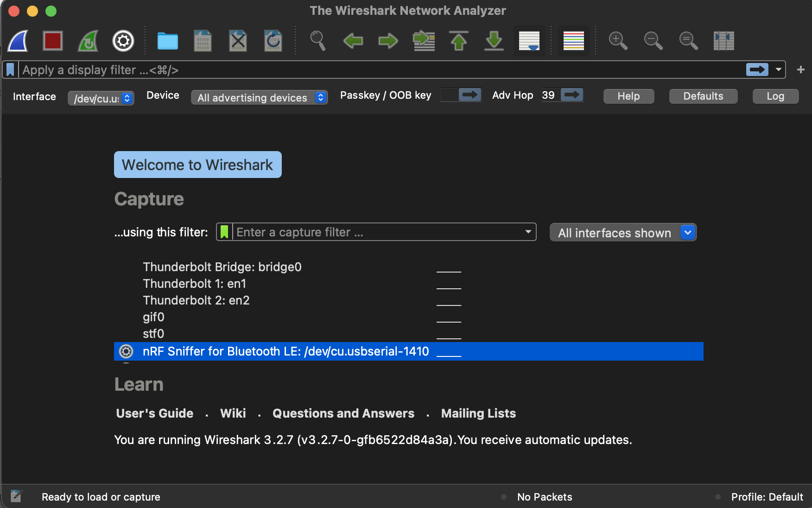This screenshot has width=812, height=508.
Task: Click the Adv Hop value field
Action: tap(550, 95)
